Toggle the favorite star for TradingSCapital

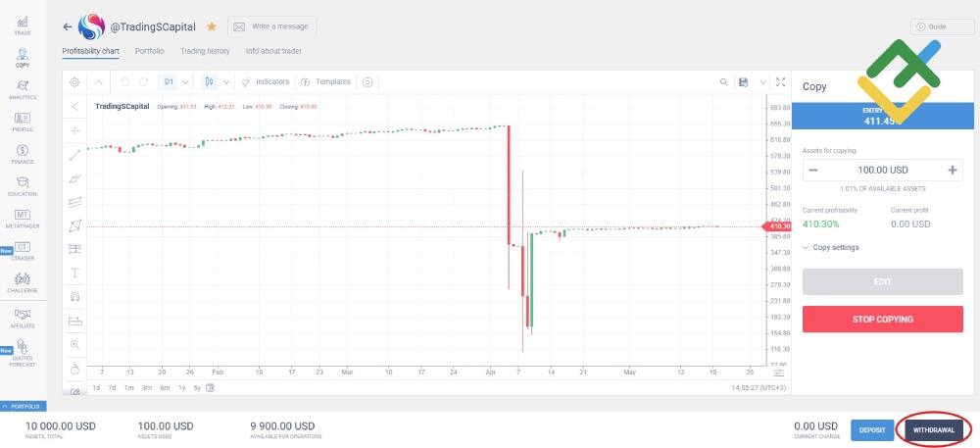point(212,26)
